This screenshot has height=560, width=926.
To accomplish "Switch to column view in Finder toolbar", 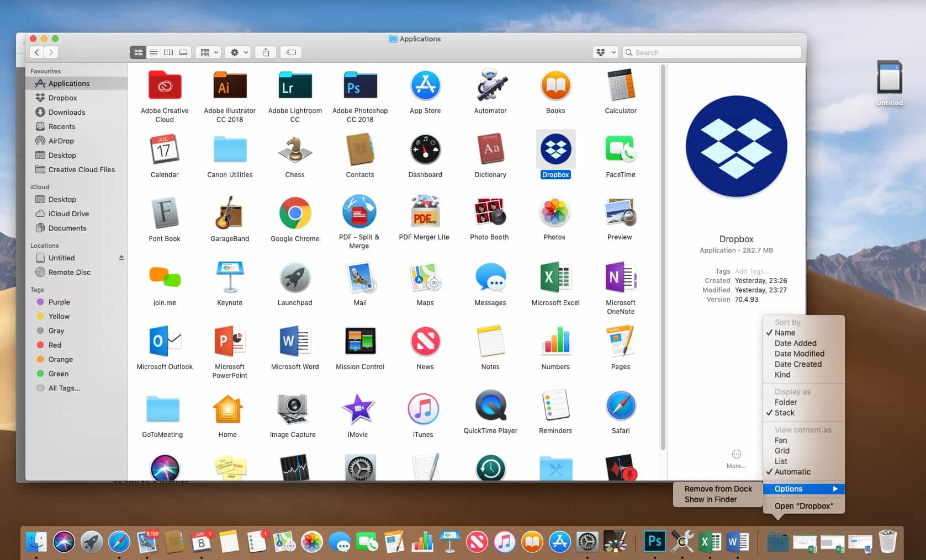I will [x=168, y=52].
